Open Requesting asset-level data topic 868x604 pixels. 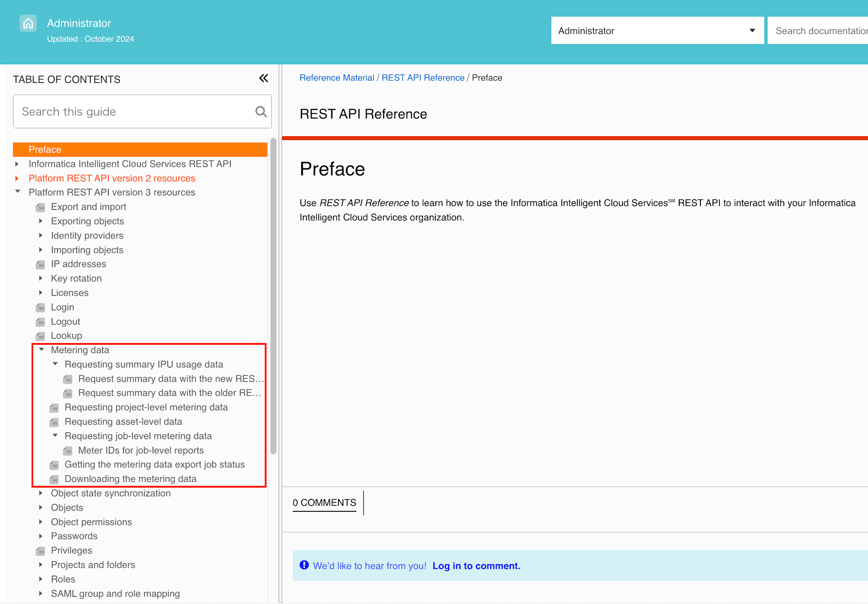point(123,422)
